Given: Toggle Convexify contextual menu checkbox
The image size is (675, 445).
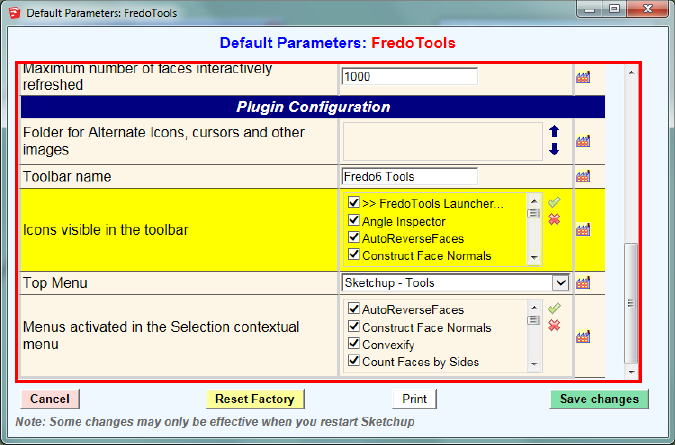Looking at the screenshot, I should [x=354, y=344].
